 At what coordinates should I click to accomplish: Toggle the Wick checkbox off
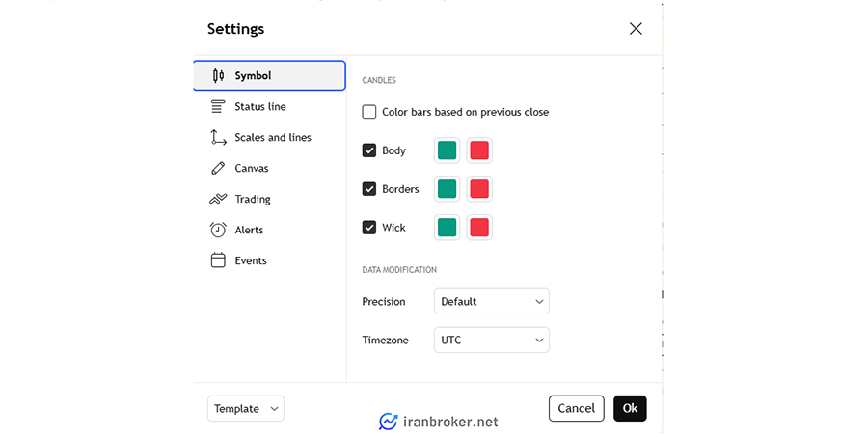[x=369, y=227]
